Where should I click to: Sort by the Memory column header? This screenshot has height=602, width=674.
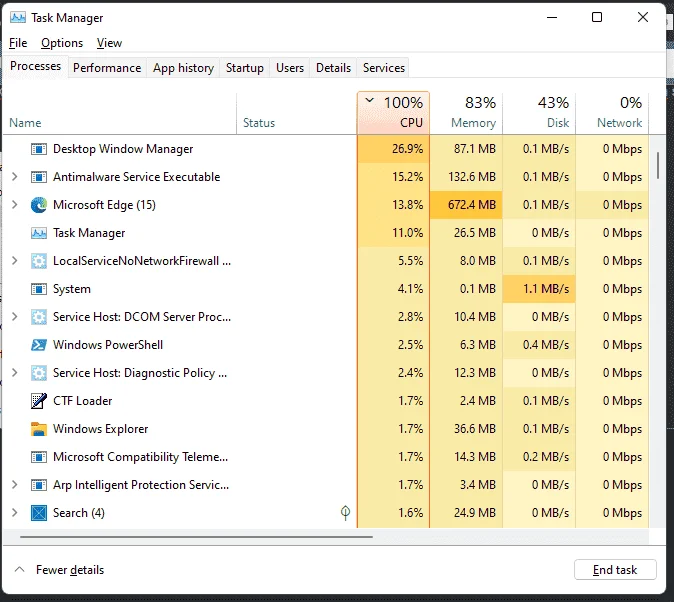[x=466, y=114]
